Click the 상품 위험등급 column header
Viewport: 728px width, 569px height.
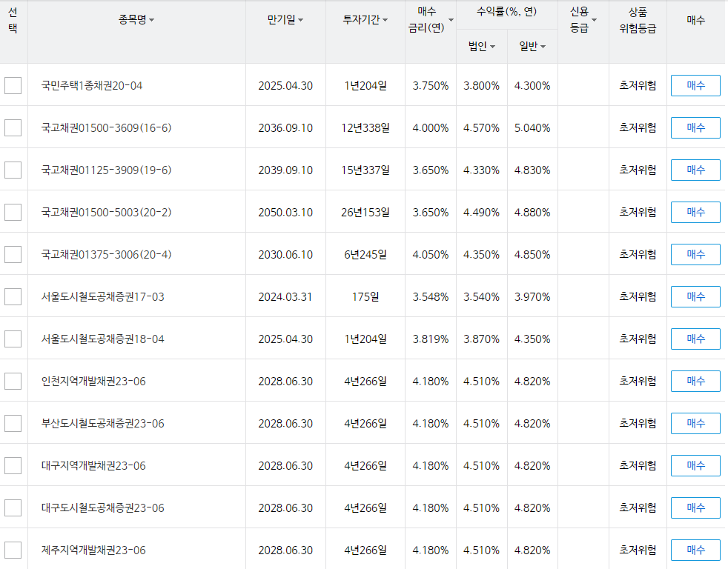pos(638,20)
